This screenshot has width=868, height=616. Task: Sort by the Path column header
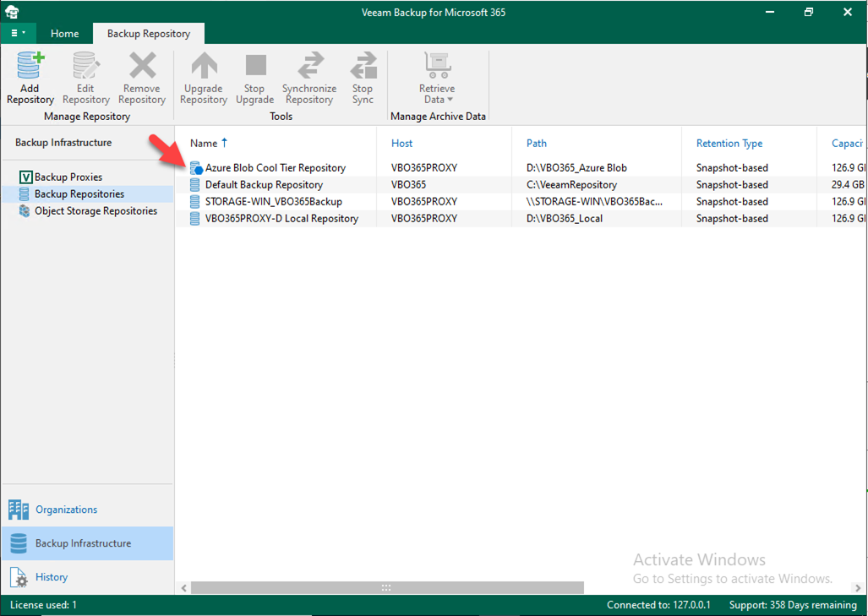click(x=537, y=144)
